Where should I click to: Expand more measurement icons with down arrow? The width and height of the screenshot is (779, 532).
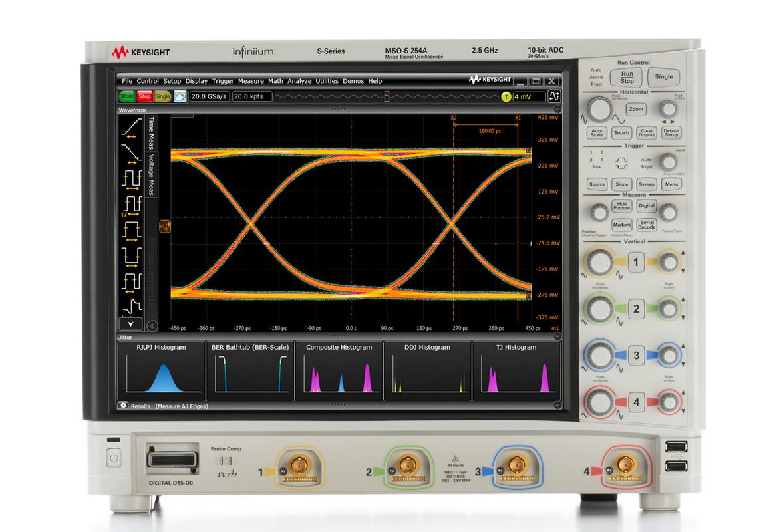(x=130, y=324)
